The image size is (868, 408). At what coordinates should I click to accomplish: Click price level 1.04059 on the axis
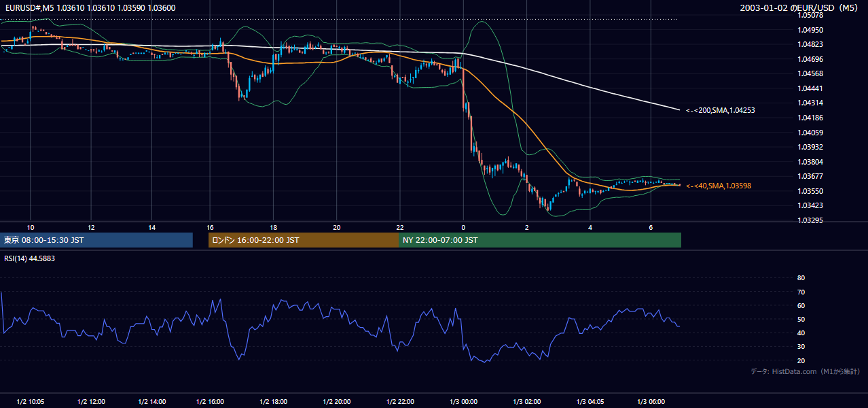810,133
